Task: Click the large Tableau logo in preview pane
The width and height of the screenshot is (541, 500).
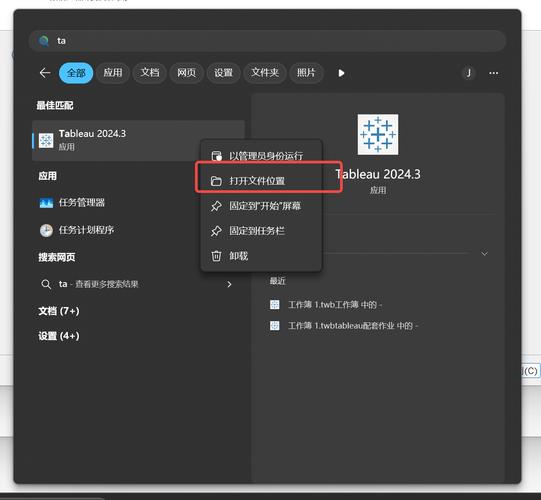Action: 378,135
